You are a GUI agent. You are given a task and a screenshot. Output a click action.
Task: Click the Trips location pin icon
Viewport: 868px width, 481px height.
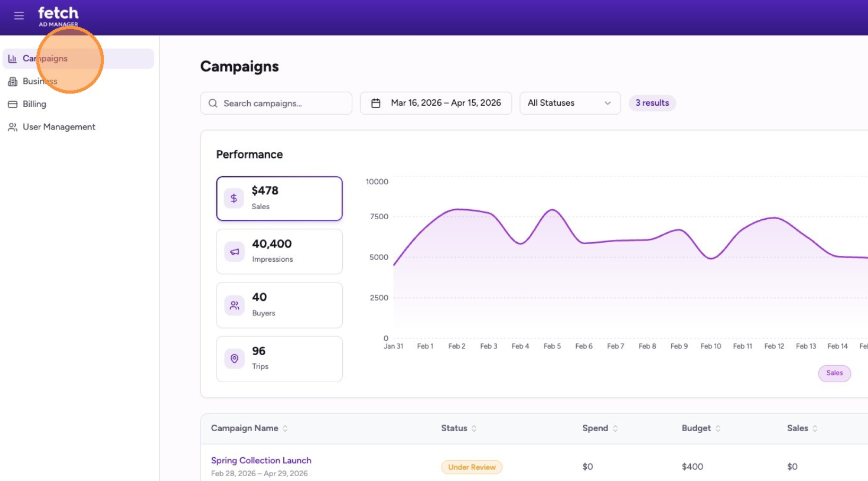[234, 359]
